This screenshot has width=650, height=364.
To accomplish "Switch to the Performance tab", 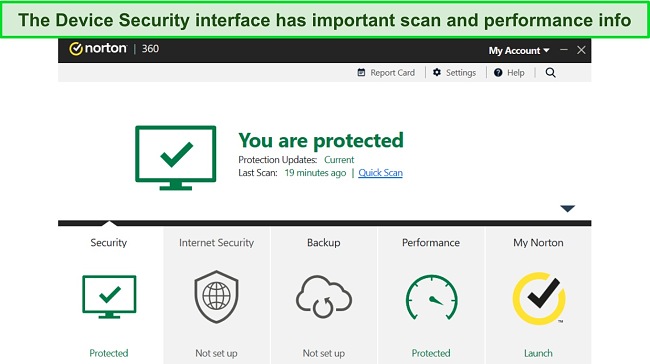I will 431,243.
